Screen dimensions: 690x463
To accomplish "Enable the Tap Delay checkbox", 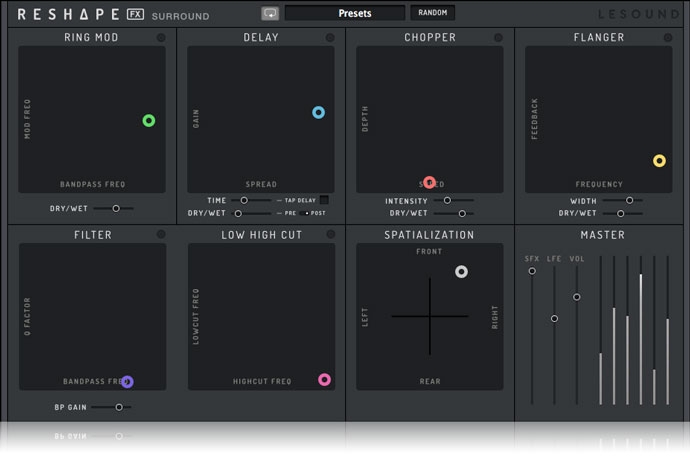I will tap(323, 200).
